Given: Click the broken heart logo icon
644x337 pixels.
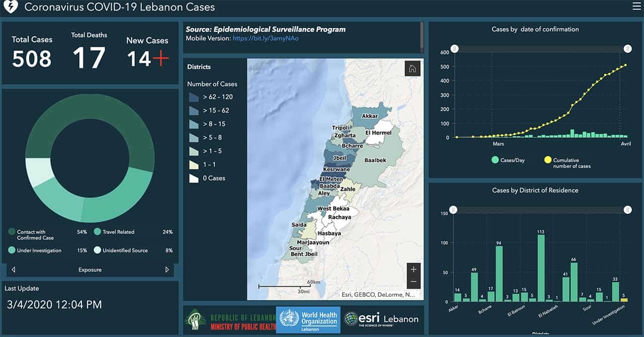Looking at the screenshot, I should point(11,7).
